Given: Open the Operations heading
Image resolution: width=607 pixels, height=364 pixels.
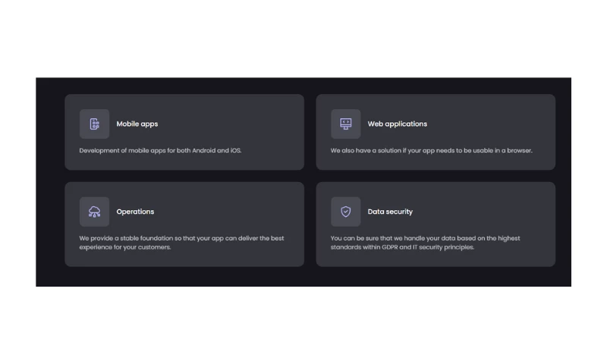Looking at the screenshot, I should pos(135,212).
